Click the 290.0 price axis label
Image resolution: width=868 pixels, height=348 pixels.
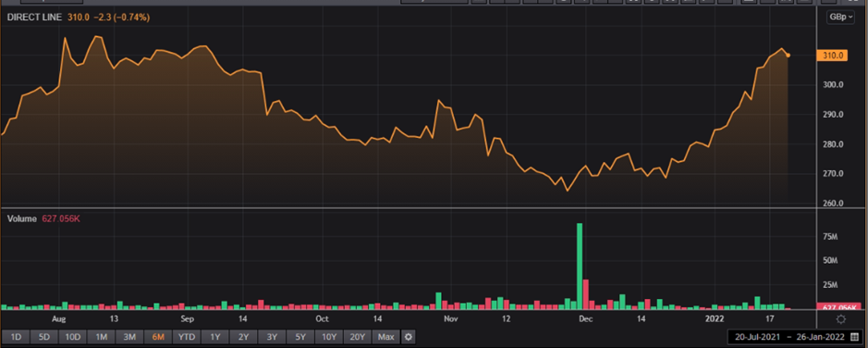[834, 115]
